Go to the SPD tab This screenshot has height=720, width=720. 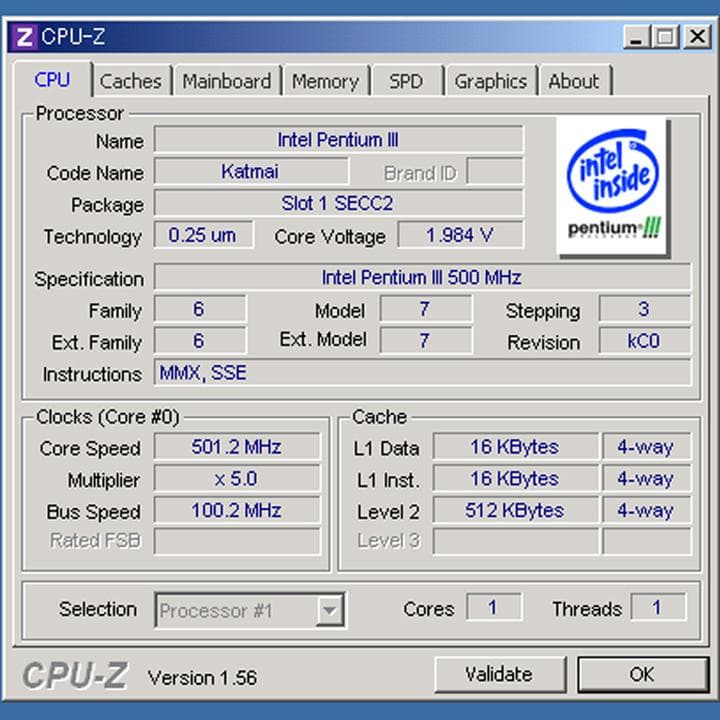coord(406,81)
